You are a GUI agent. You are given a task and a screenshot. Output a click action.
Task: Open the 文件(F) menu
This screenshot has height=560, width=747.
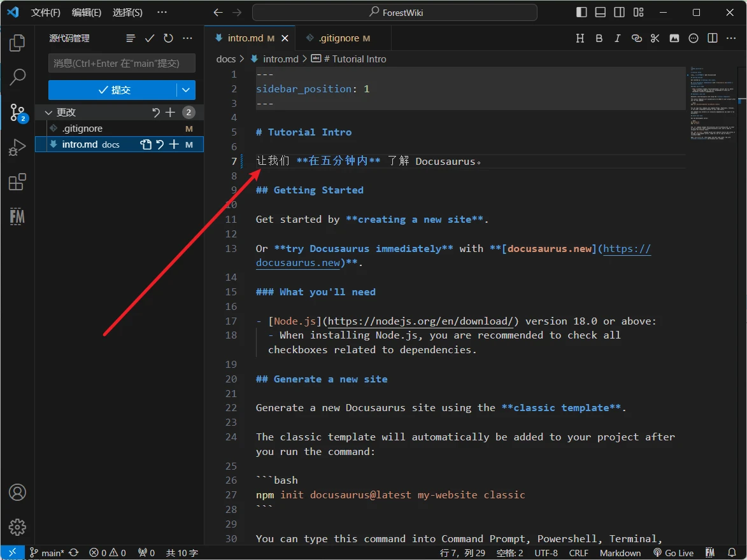coord(46,13)
